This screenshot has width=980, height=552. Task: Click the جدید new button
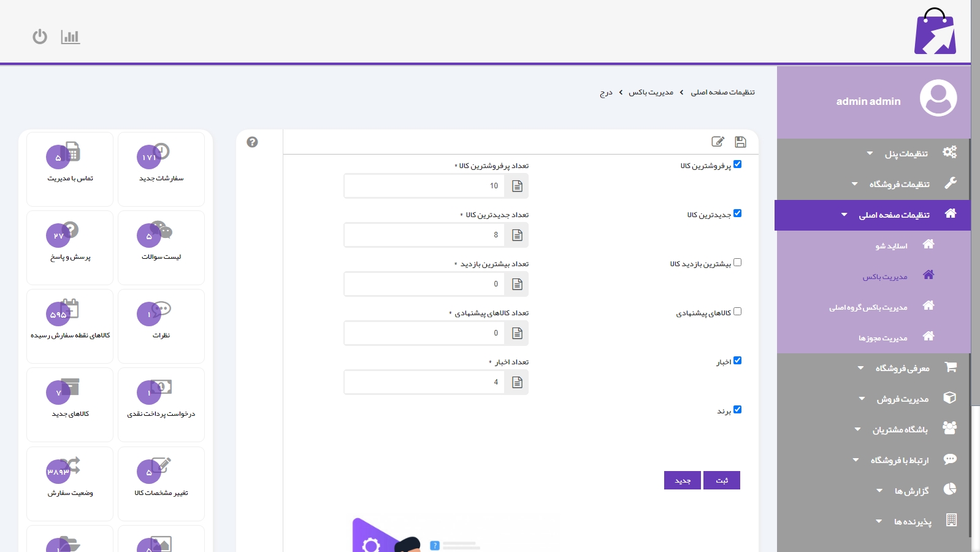683,480
